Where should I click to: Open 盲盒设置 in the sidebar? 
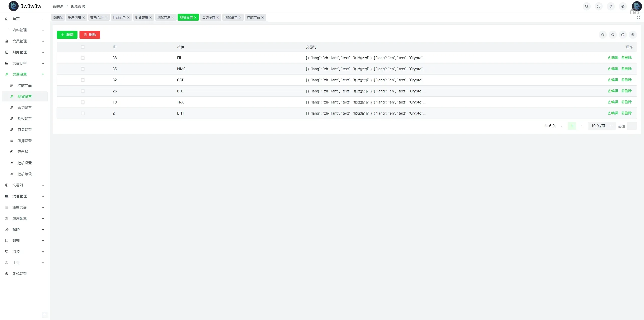tap(25, 130)
